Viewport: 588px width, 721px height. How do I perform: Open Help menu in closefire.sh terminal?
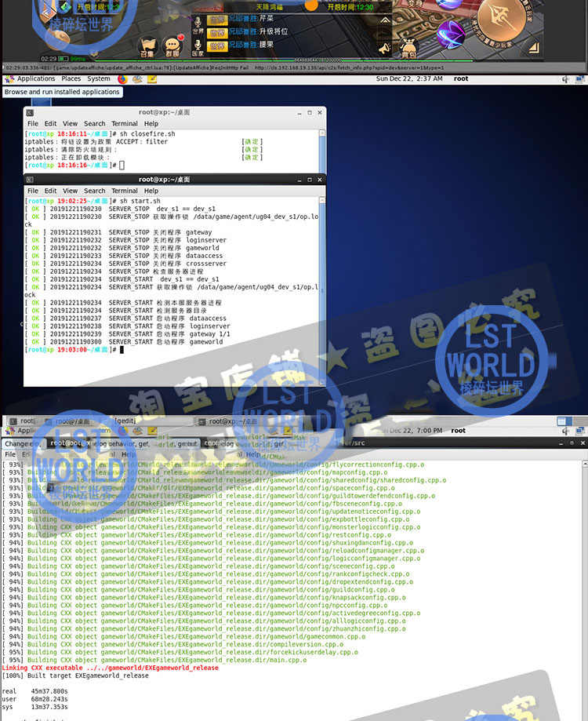[x=151, y=124]
